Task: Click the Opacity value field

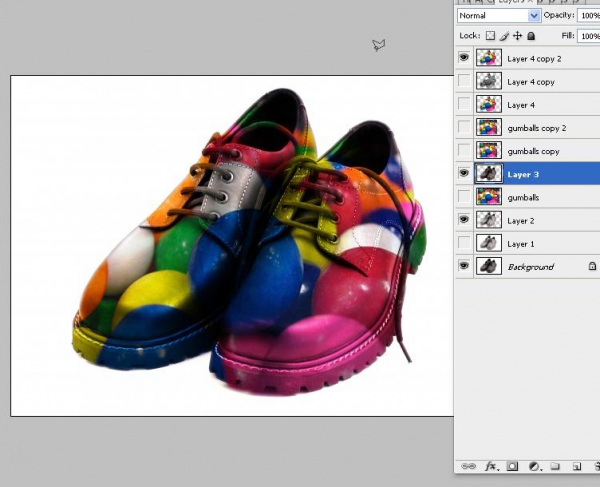Action: (x=589, y=16)
